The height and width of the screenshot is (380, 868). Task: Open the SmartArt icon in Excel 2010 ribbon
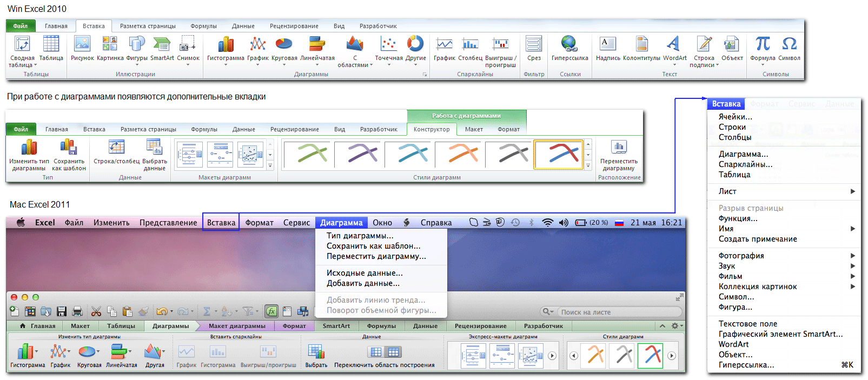(162, 44)
